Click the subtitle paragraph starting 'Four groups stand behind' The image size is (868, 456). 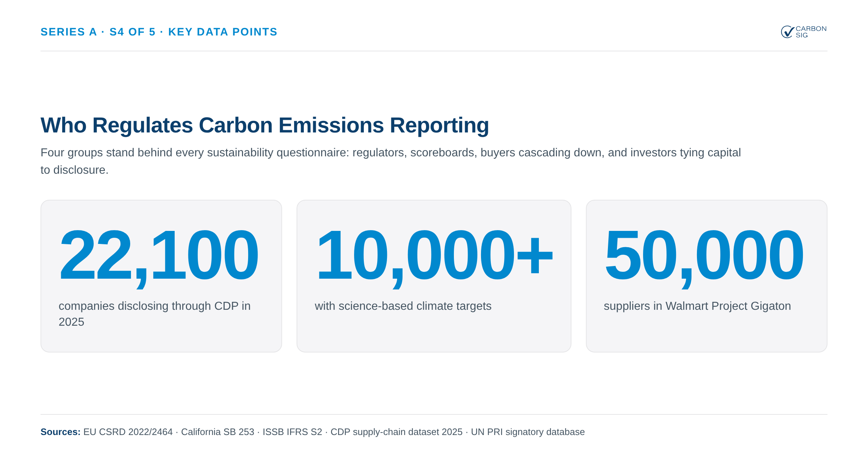click(391, 161)
